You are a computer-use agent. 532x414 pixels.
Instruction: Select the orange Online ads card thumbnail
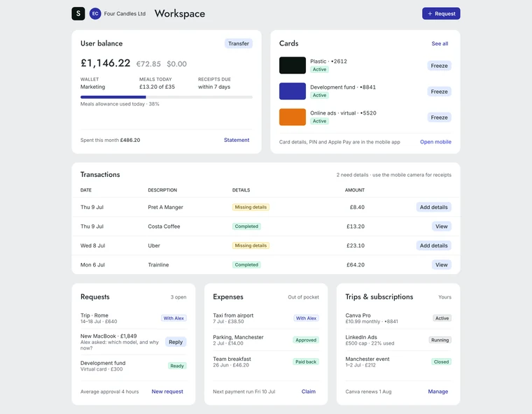point(293,117)
